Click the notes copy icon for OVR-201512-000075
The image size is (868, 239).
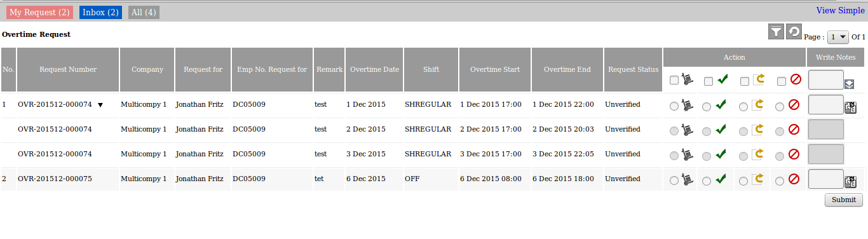point(850,182)
